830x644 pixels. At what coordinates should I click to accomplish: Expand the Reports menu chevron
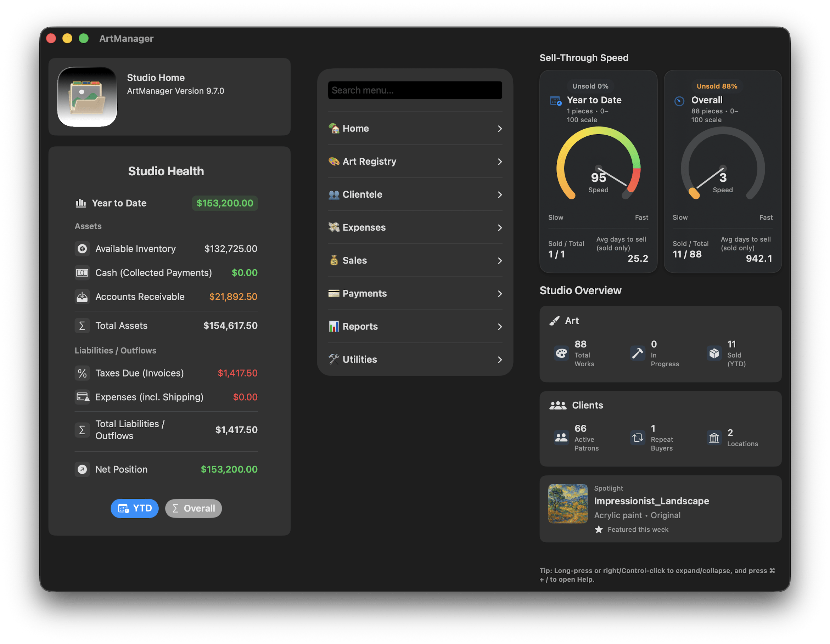click(499, 327)
